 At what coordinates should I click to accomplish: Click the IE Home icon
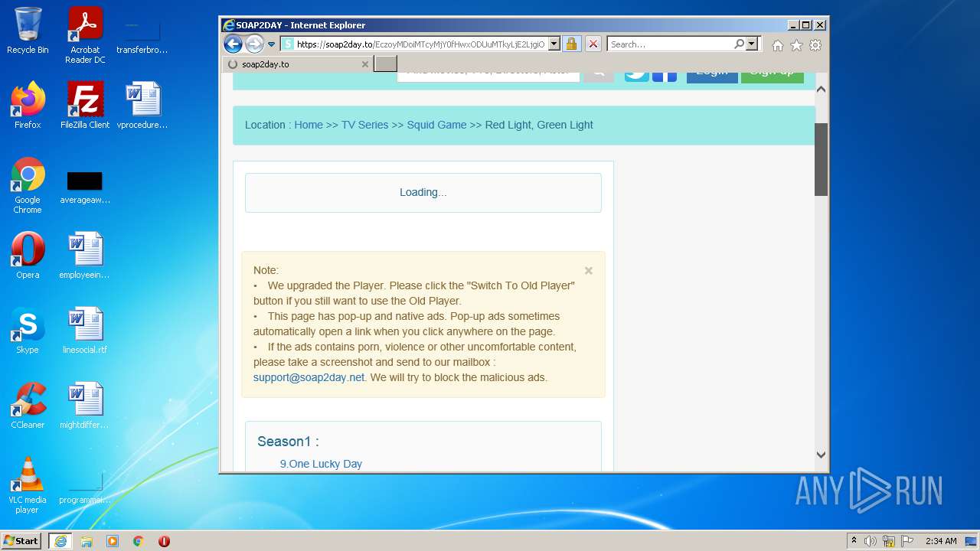[778, 45]
